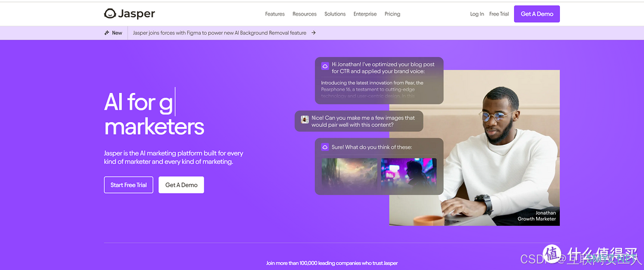Click the sparkle icon next to New

pyautogui.click(x=107, y=33)
